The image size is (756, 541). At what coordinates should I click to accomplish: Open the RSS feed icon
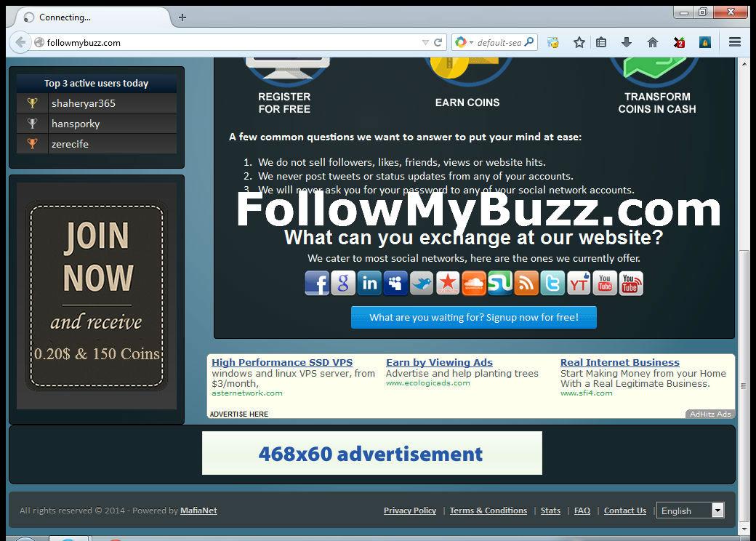[526, 283]
